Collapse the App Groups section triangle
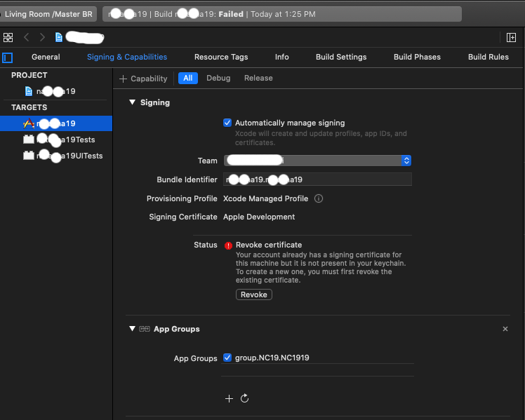Viewport: 525px width, 420px height. pos(132,329)
